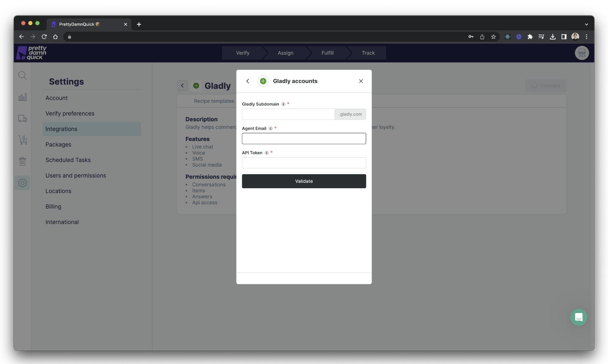Image resolution: width=608 pixels, height=364 pixels.
Task: Open Users and permissions settings
Action: (92, 176)
